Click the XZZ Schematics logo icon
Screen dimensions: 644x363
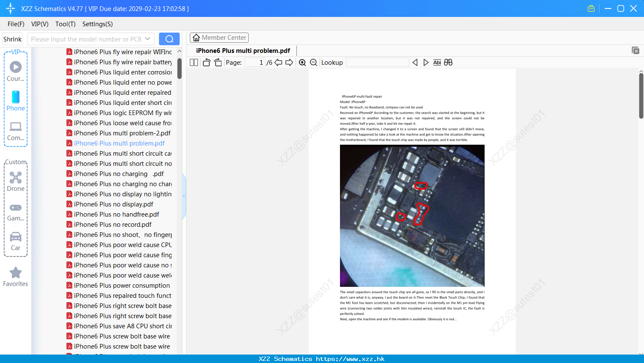click(11, 8)
